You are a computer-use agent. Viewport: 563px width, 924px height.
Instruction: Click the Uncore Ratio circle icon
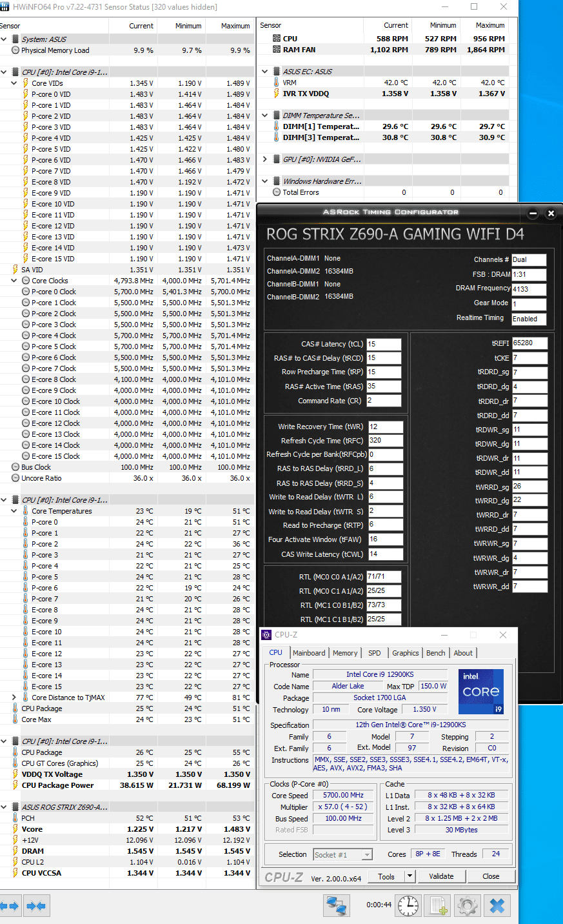click(x=15, y=478)
